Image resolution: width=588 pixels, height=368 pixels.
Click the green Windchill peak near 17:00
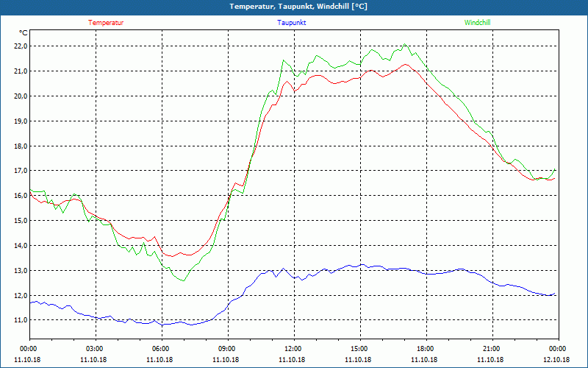[404, 44]
